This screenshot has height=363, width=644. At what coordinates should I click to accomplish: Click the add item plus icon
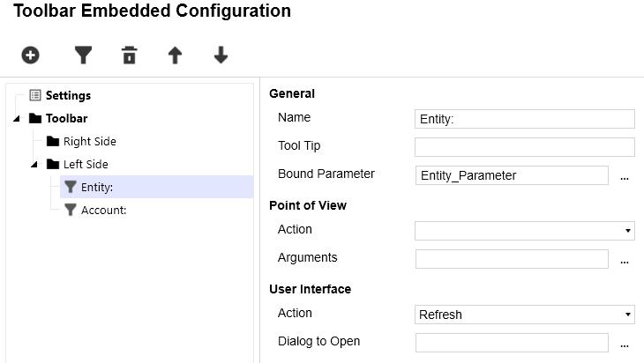pyautogui.click(x=31, y=56)
